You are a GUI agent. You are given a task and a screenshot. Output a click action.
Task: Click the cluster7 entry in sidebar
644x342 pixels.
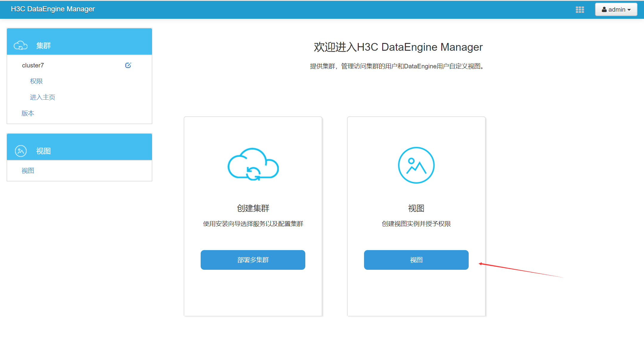[x=33, y=65]
